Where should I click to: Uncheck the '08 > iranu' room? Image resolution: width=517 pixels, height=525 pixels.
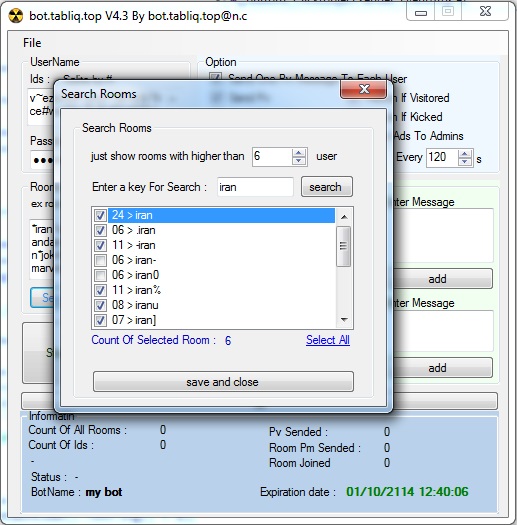(100, 305)
